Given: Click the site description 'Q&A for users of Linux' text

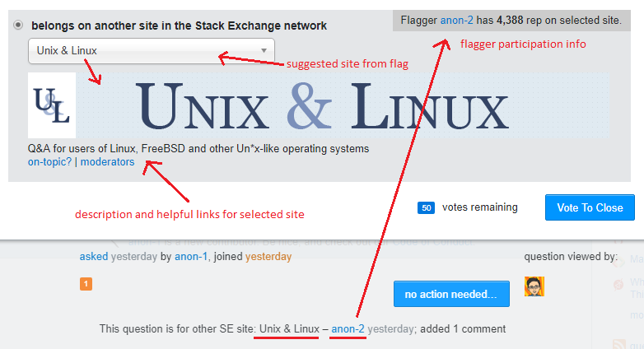Looking at the screenshot, I should click(198, 148).
